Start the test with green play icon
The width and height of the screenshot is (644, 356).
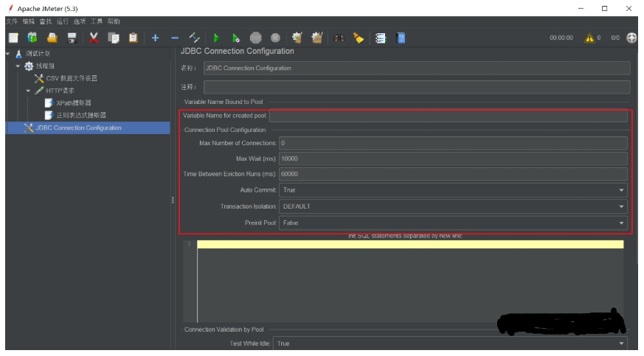(x=216, y=38)
